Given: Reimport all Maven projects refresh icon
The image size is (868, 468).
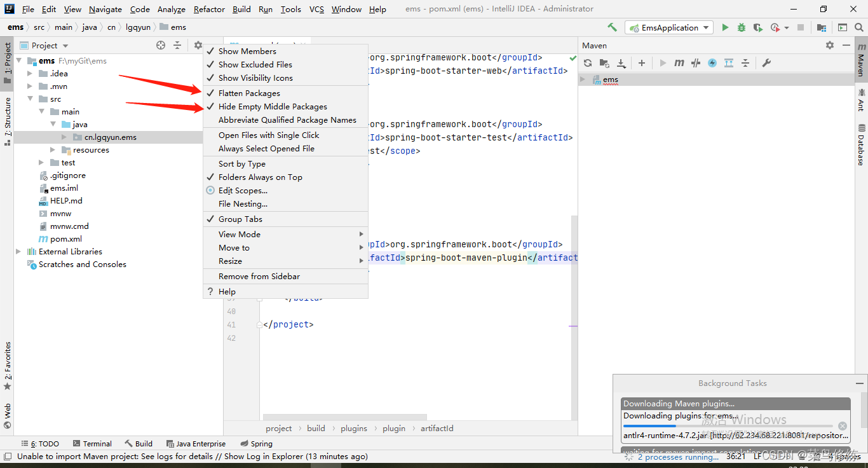Looking at the screenshot, I should point(588,63).
